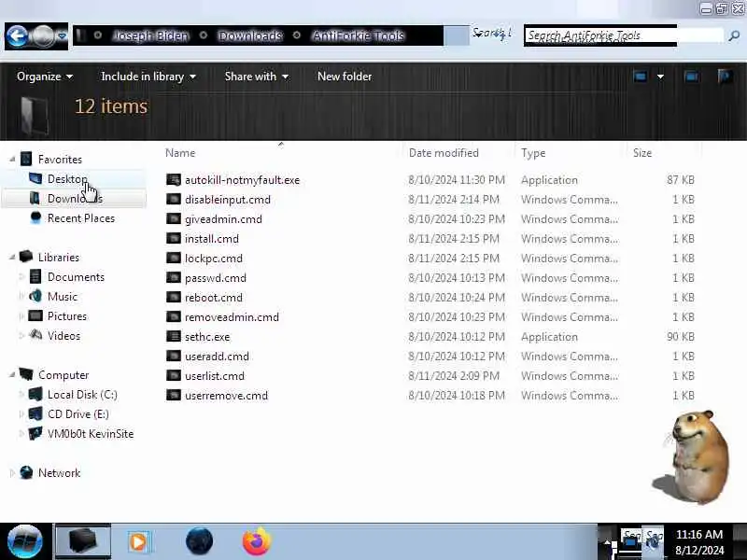Select the file named userlist.cmd
This screenshot has width=747, height=560.
pyautogui.click(x=215, y=376)
